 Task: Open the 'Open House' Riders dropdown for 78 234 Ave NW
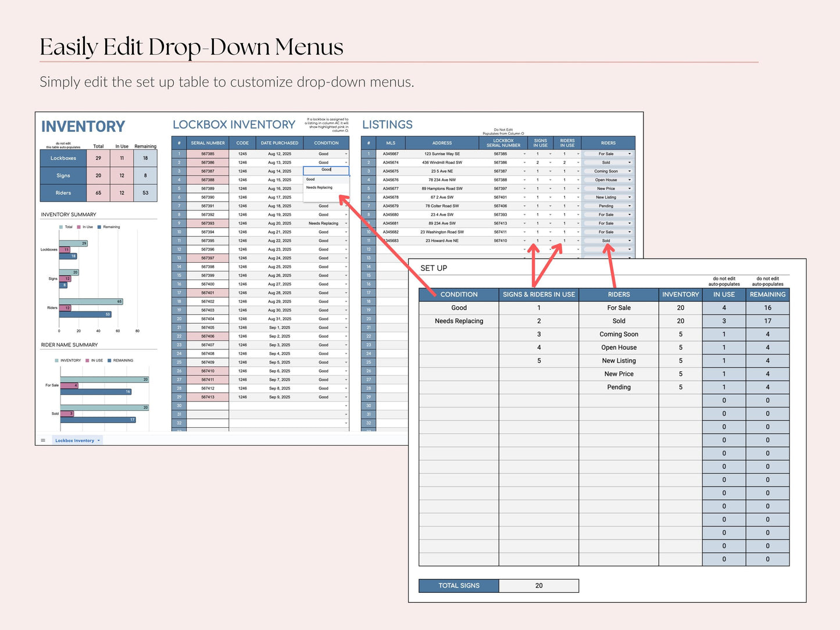click(x=630, y=180)
